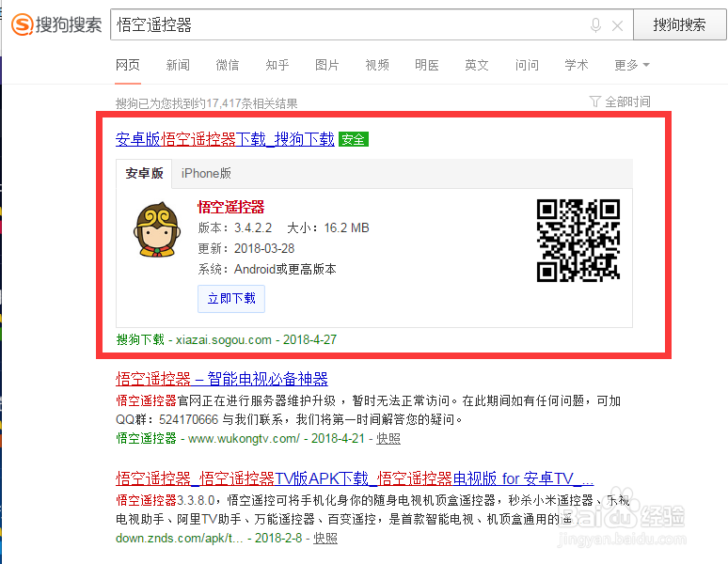Image resolution: width=728 pixels, height=564 pixels.
Task: Click the 搜狗搜索 search button
Action: [x=680, y=24]
